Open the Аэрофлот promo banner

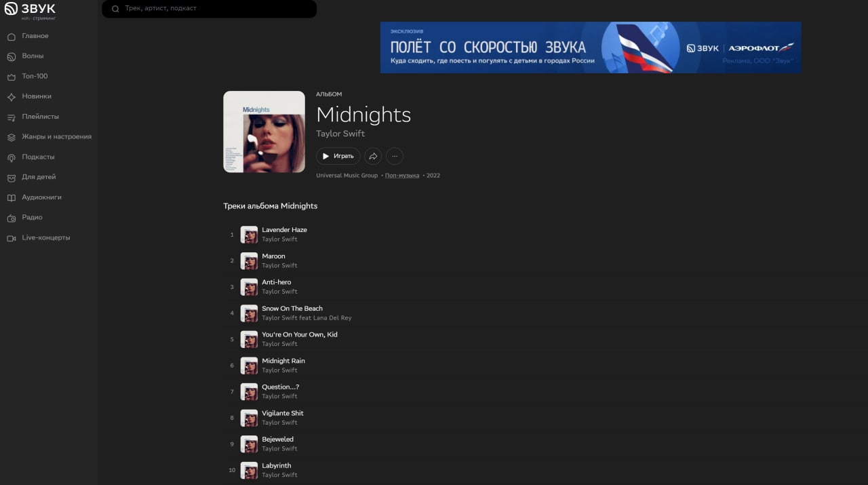(591, 47)
